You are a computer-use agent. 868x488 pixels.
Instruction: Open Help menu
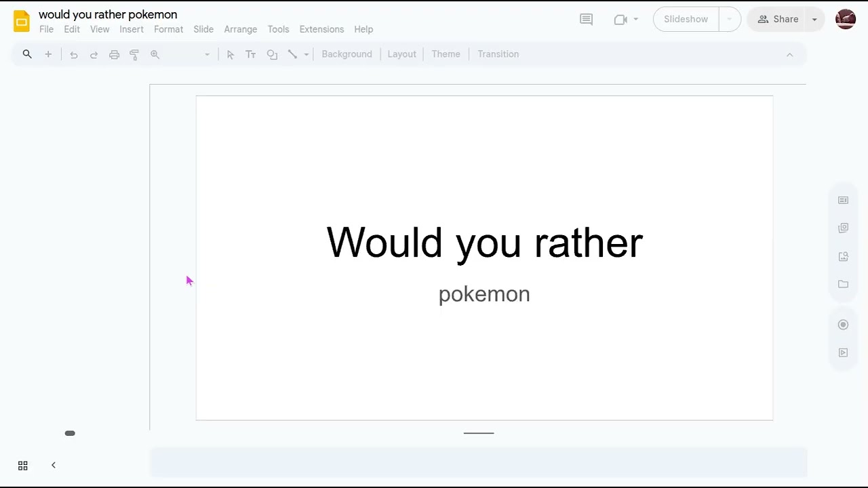pyautogui.click(x=363, y=29)
